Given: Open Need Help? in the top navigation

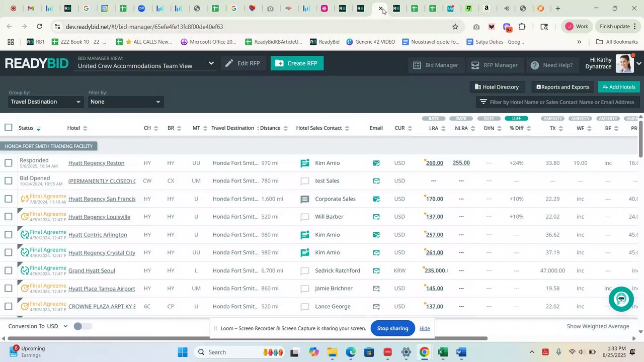Looking at the screenshot, I should click(x=552, y=65).
